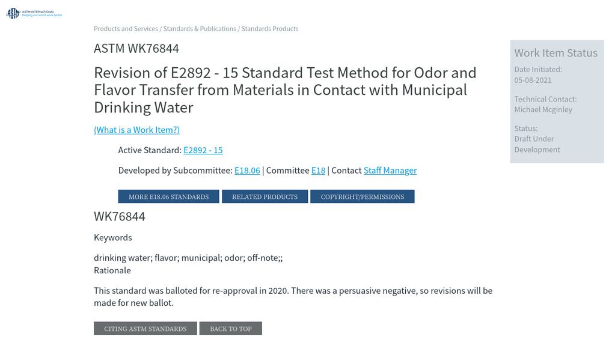The width and height of the screenshot is (609, 364).
Task: Click the Copyright/Permissions button
Action: pyautogui.click(x=363, y=197)
